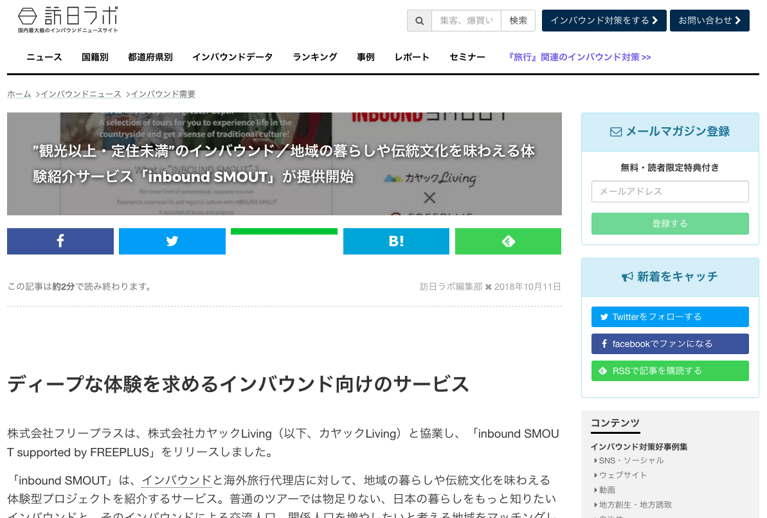767x518 pixels.
Task: Click the メールアドレス input field
Action: click(x=670, y=191)
